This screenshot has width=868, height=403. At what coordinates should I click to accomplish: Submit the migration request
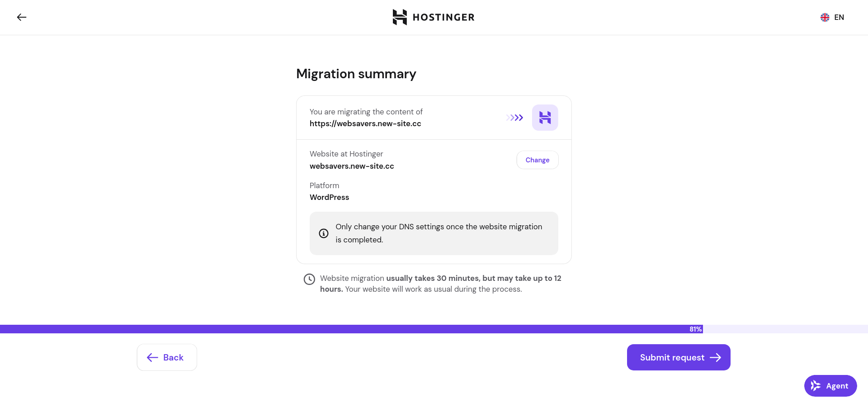click(x=679, y=357)
